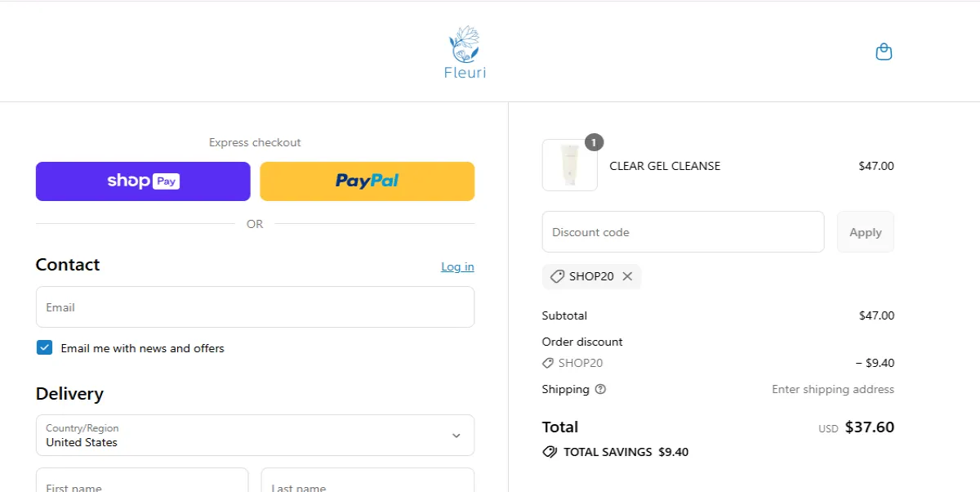
Task: Click the CLEAR GEL CLEANSE product thumbnail
Action: click(569, 165)
